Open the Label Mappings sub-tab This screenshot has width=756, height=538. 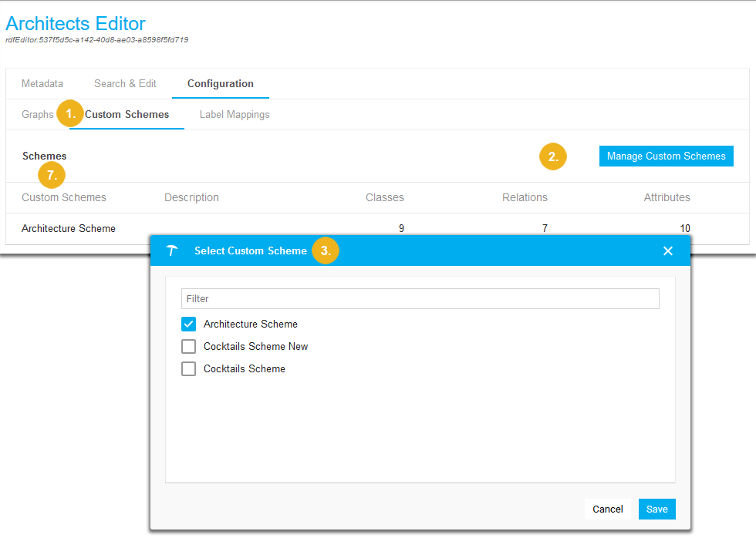pyautogui.click(x=235, y=114)
